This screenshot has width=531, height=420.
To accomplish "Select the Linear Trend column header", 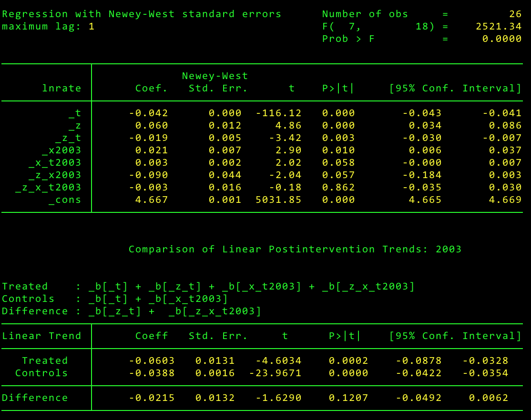I will click(x=41, y=336).
